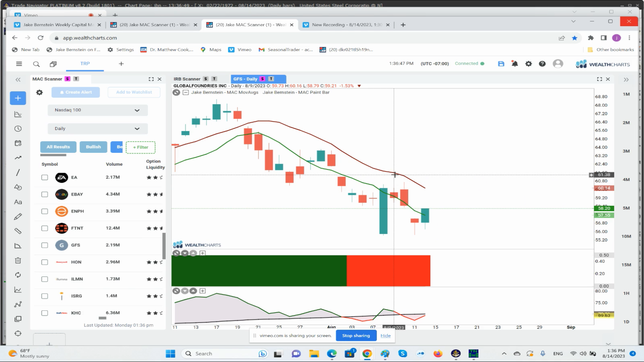Check the FTNT row checkbox
The image size is (644, 362).
[x=45, y=228]
